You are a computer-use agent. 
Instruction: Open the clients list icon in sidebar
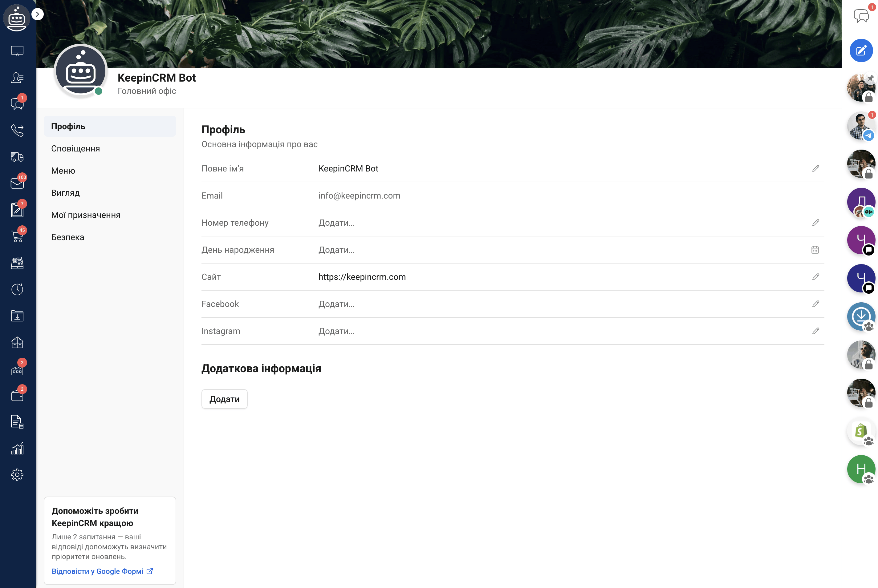coord(17,77)
